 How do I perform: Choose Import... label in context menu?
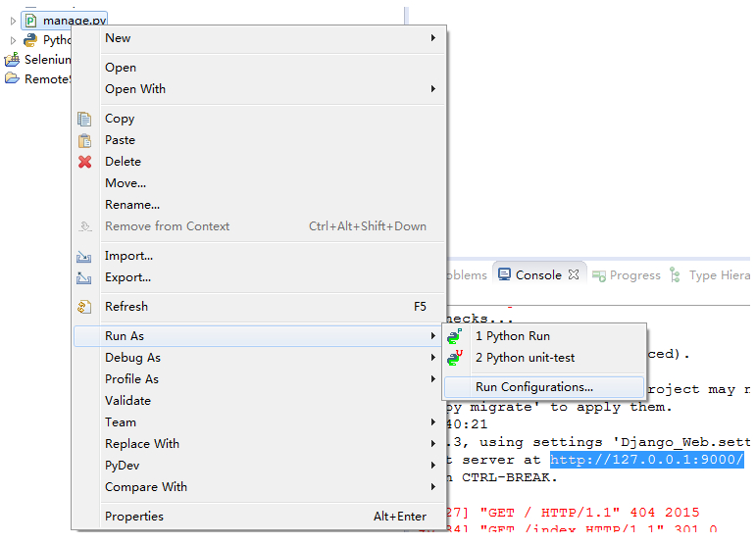[128, 256]
